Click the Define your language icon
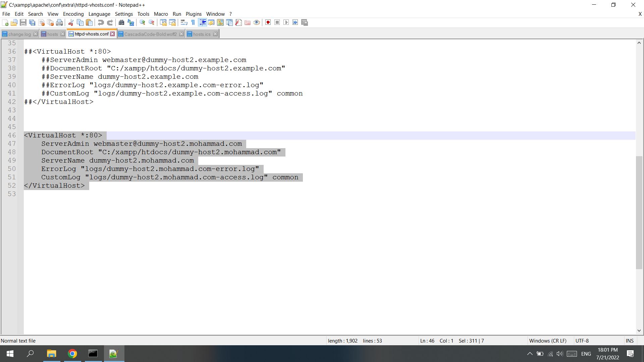Screen dimensions: 644x362 [x=211, y=22]
